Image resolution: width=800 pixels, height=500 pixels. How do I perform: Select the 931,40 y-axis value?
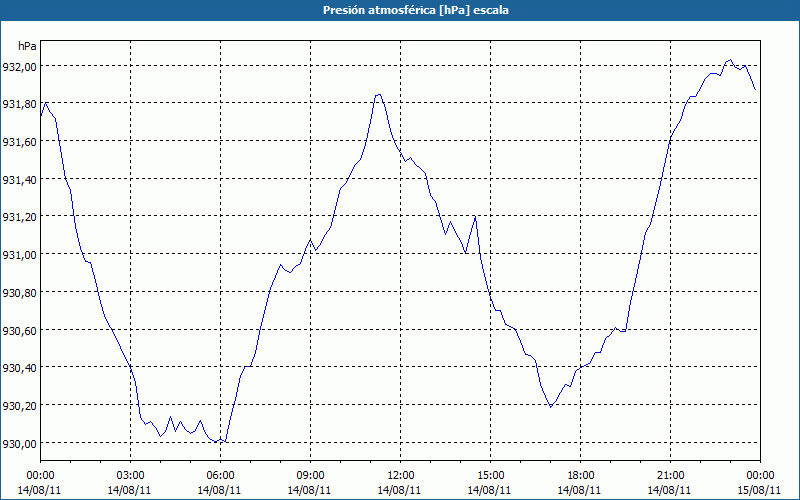(x=19, y=180)
